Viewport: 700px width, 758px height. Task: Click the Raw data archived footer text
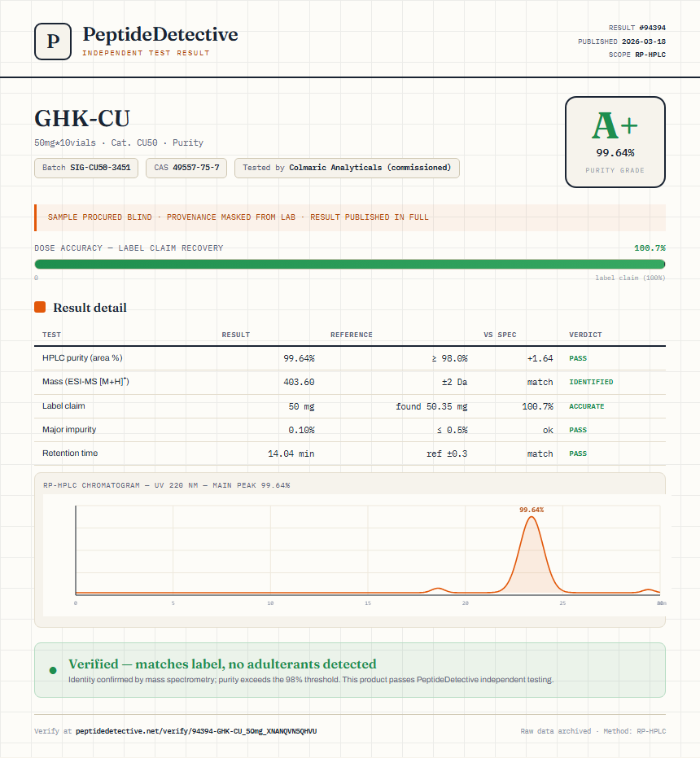click(593, 731)
